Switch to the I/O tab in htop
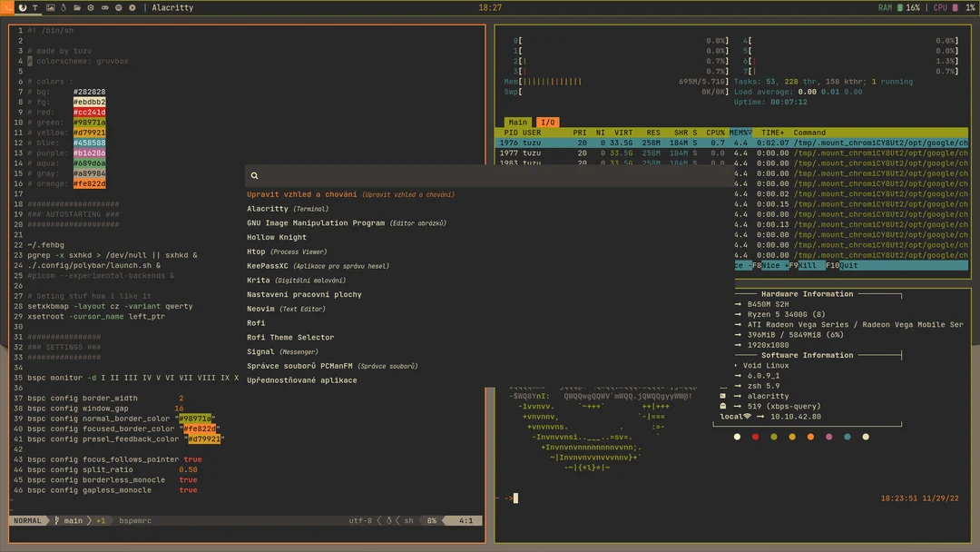 tap(546, 122)
